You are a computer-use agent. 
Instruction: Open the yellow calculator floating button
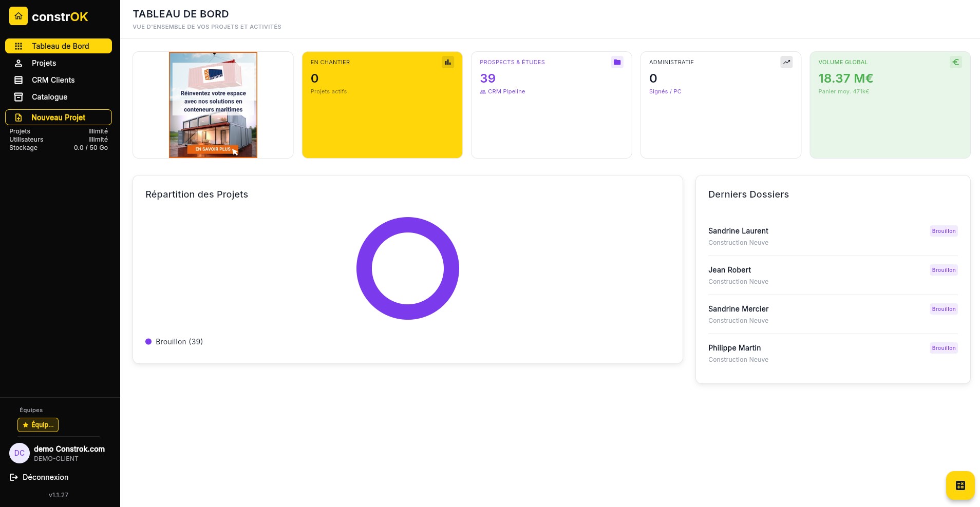point(960,485)
